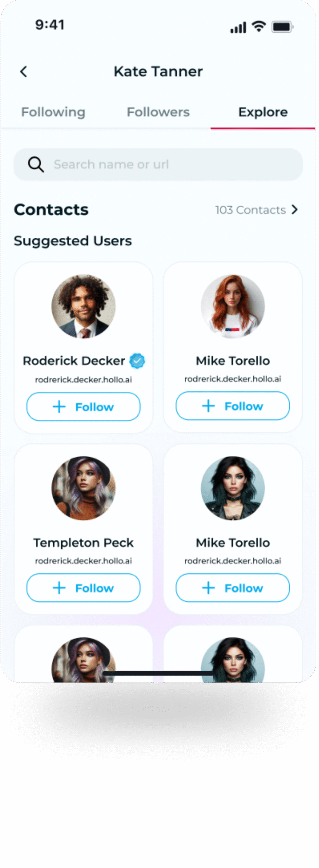Open red-haired Mike Torello's profile picture

(233, 307)
